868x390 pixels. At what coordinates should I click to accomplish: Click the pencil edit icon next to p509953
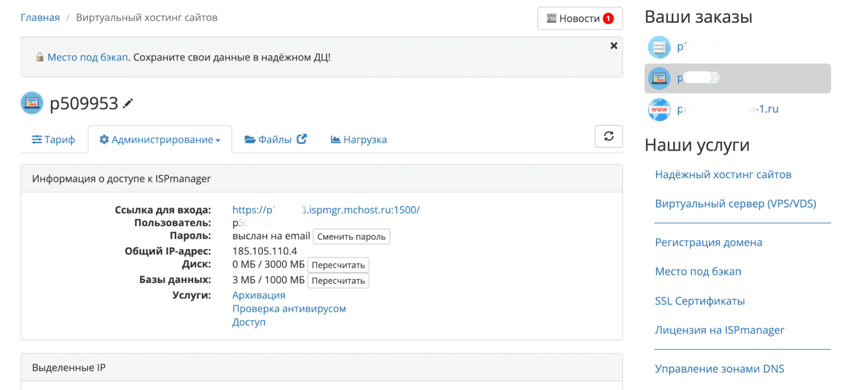click(128, 104)
